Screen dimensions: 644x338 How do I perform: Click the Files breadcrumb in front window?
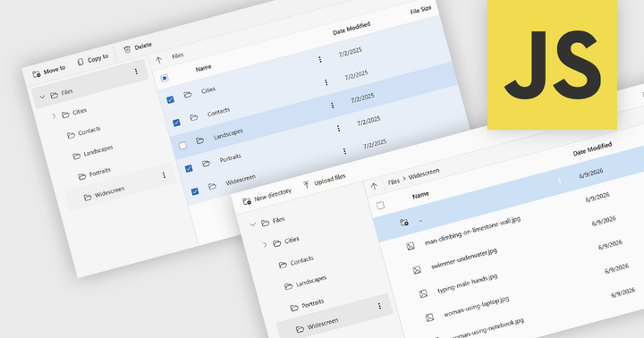(394, 182)
